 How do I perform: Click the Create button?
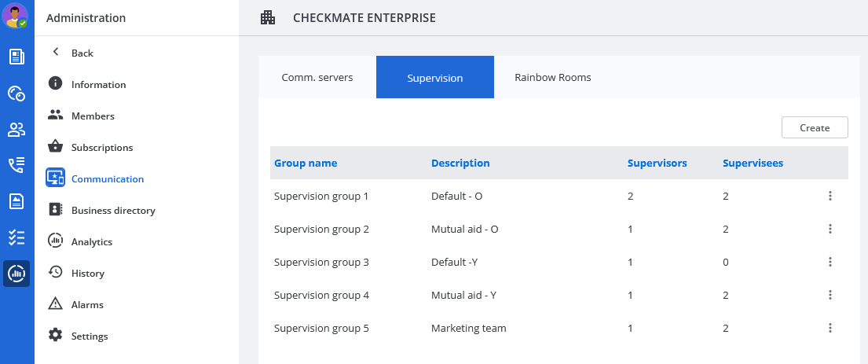click(x=815, y=127)
